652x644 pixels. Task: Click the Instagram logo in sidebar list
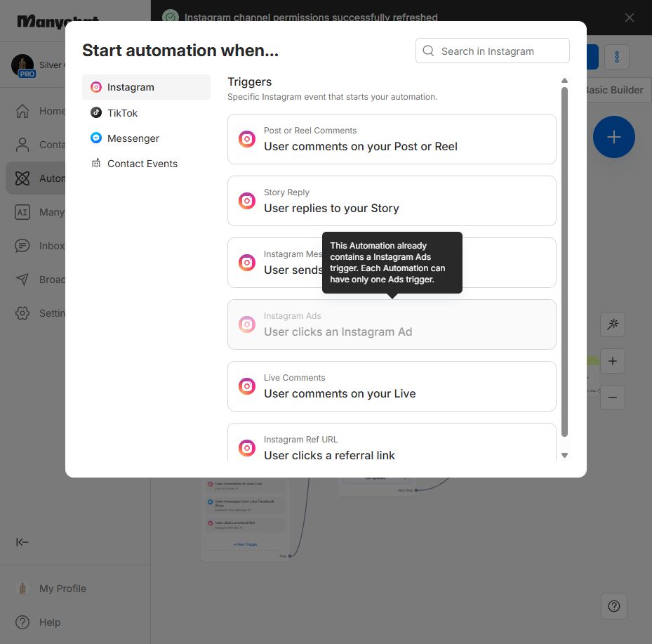click(x=96, y=87)
